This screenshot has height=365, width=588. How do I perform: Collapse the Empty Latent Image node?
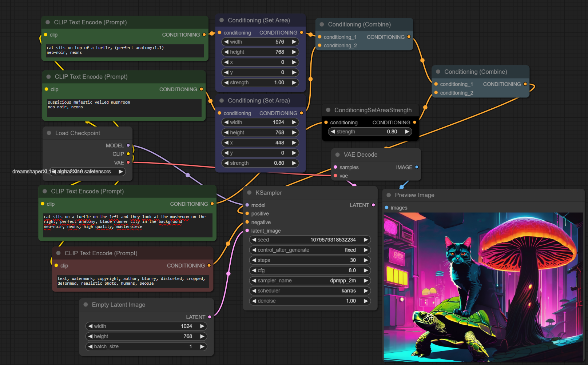point(86,305)
